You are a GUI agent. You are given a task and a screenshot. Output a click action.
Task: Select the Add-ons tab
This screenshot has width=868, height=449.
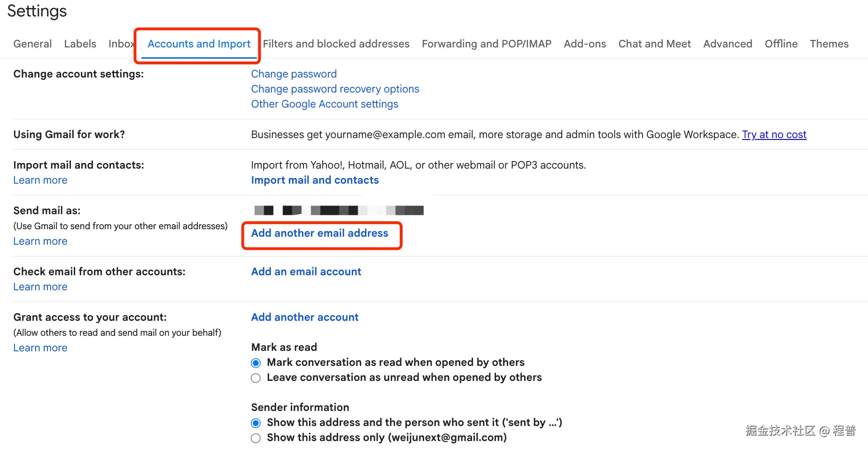584,44
